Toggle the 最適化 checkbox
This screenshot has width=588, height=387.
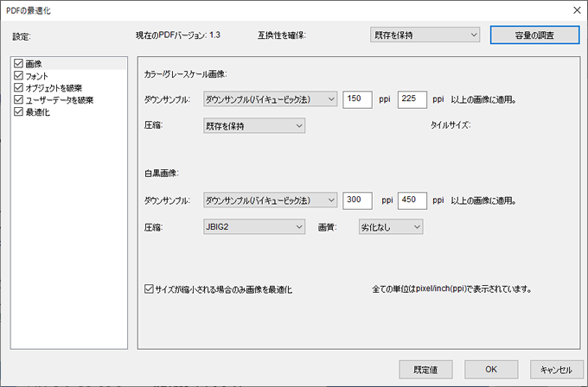pyautogui.click(x=19, y=112)
